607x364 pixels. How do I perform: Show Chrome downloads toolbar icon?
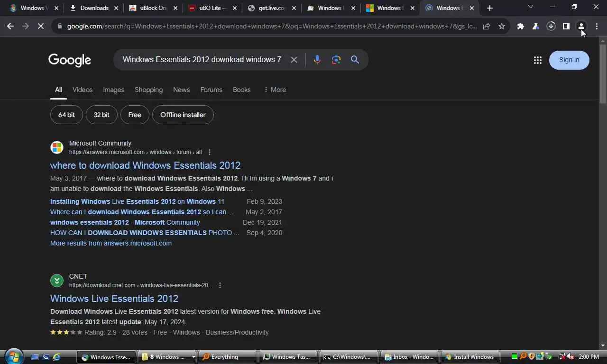(551, 27)
